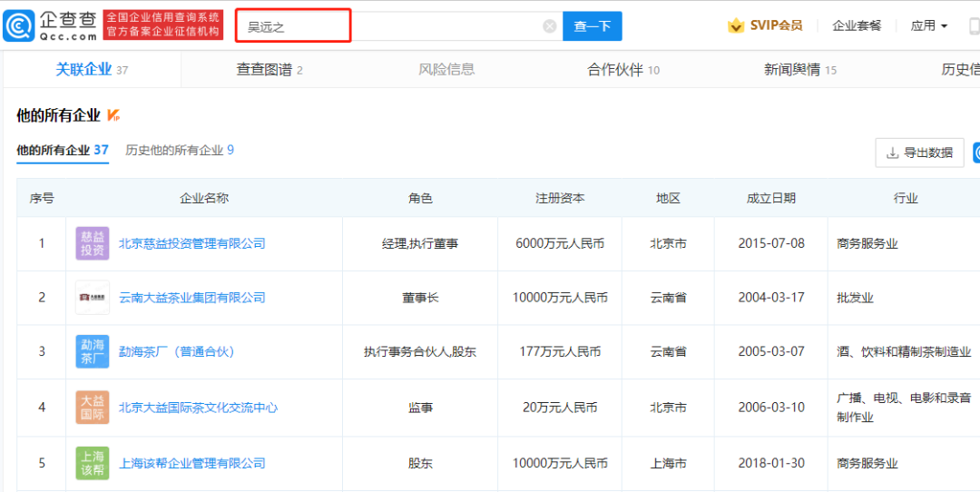Open 北京大益国际茶文化交流中心 link
The image size is (980, 492).
click(198, 408)
